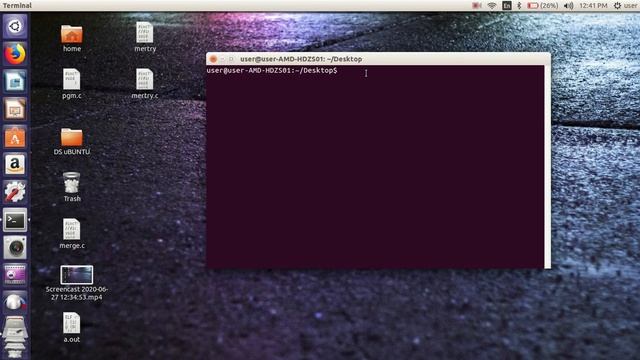640x360 pixels.
Task: Select the home folder on desktop
Action: [72, 38]
